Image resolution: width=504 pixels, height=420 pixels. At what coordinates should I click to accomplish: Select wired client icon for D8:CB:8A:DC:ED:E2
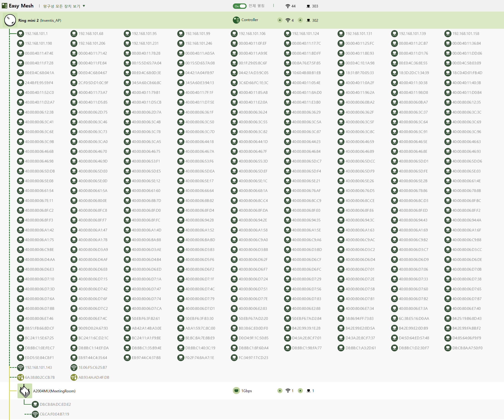tap(35, 404)
